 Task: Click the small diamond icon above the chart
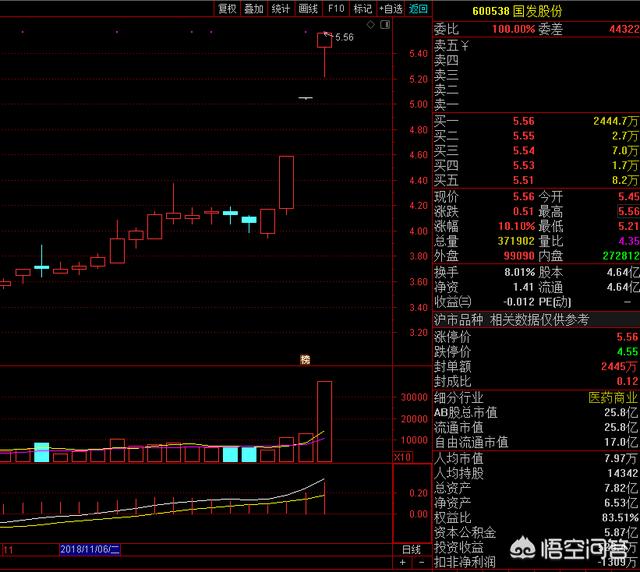pos(369,23)
